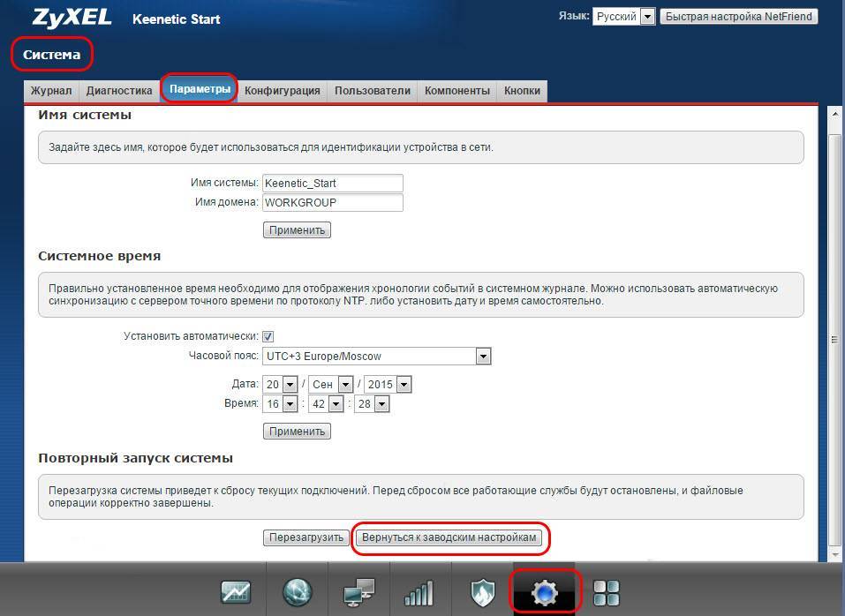Click the vertical scrollbar on the right
This screenshot has width=845, height=616.
click(x=833, y=340)
